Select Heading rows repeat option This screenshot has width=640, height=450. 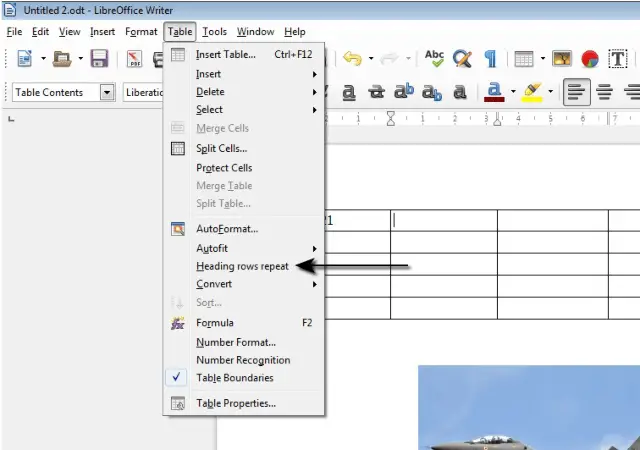click(x=242, y=266)
